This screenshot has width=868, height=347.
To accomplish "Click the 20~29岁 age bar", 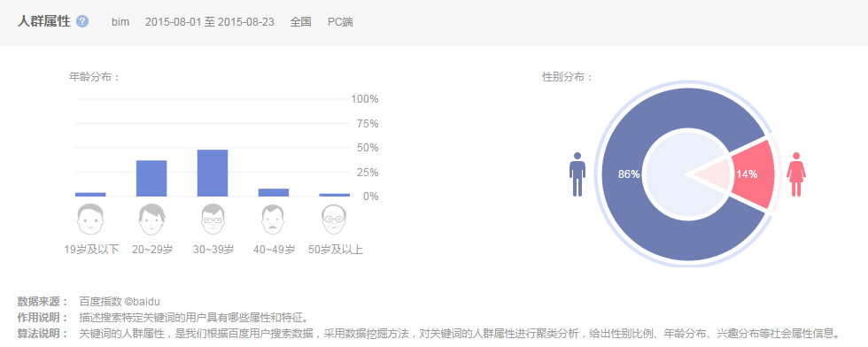I will pos(151,178).
